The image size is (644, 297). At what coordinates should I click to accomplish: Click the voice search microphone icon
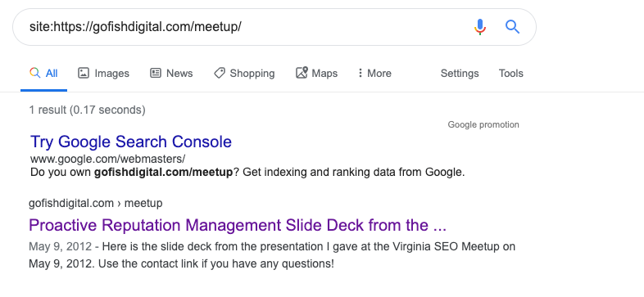(x=479, y=27)
